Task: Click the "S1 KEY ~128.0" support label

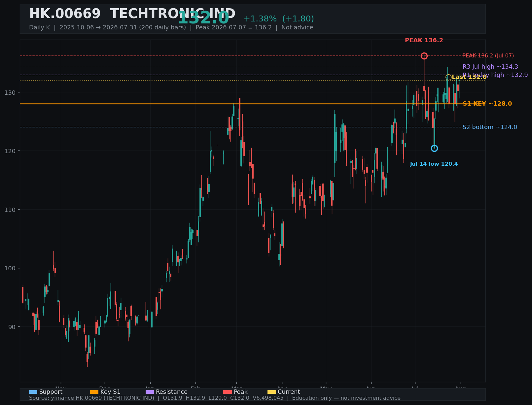Action: 487,104
